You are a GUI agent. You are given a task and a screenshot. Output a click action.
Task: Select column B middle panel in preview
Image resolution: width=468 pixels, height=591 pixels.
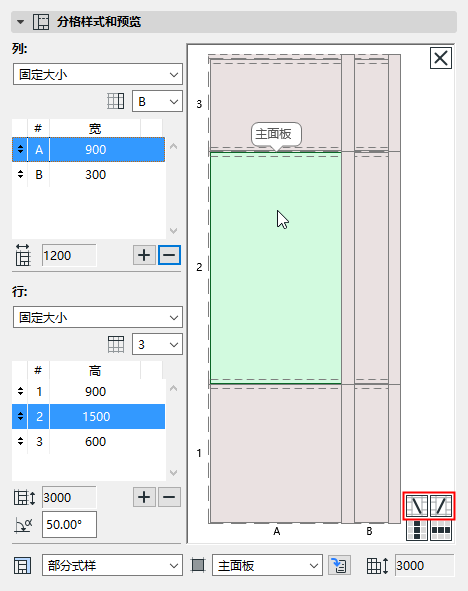pyautogui.click(x=371, y=268)
